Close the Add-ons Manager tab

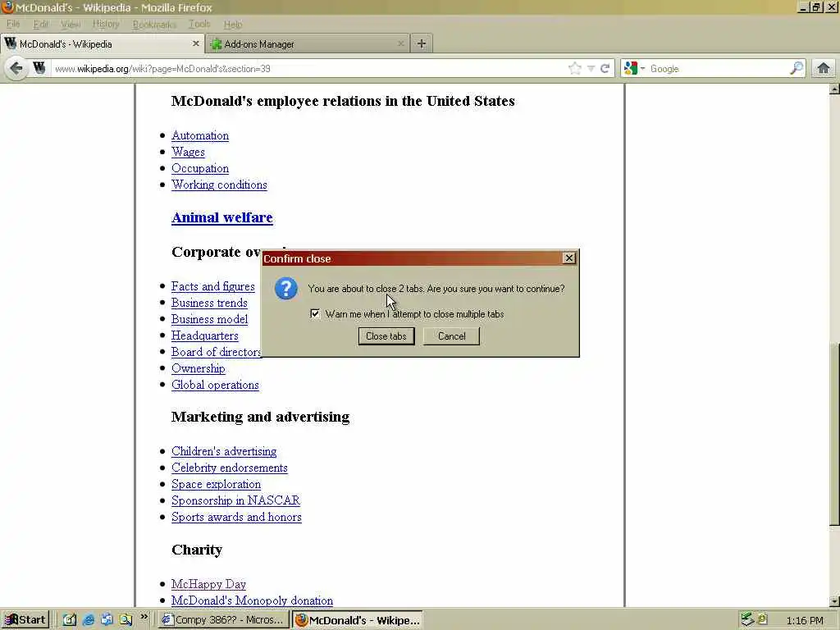(400, 44)
